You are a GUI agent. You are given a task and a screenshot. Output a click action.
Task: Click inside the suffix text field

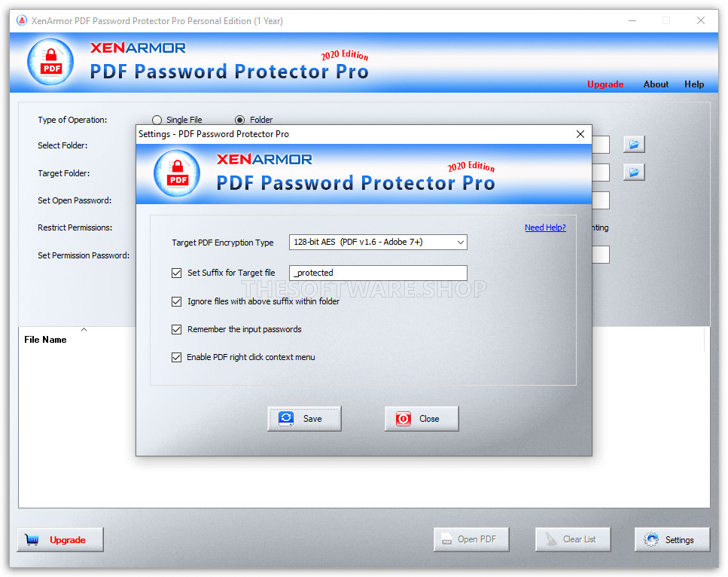click(x=376, y=273)
